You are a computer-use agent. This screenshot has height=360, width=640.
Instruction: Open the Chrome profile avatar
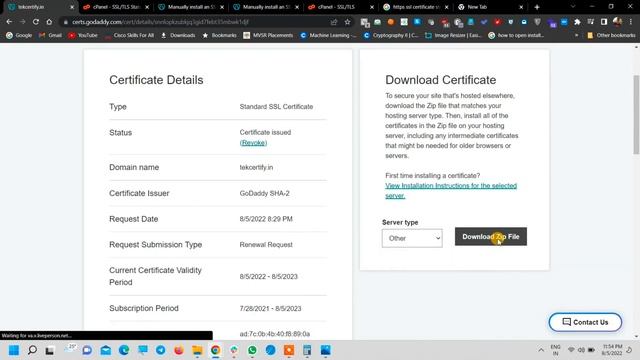coord(618,22)
